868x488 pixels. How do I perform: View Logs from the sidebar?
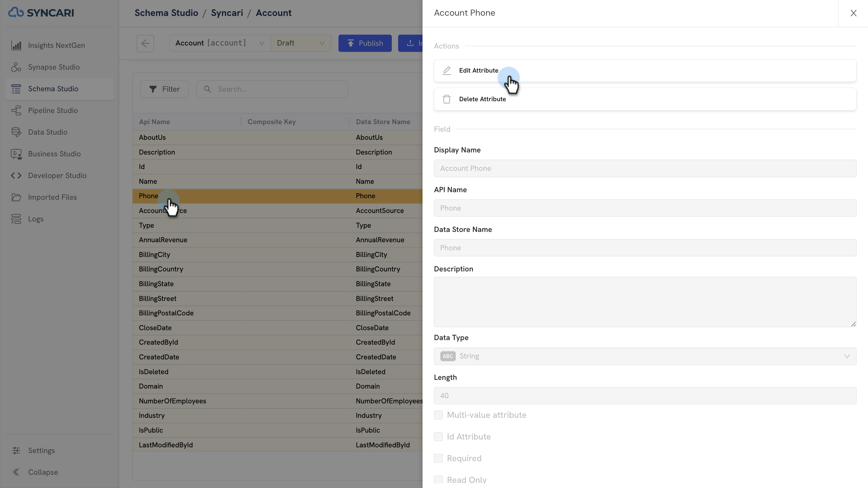click(x=59, y=219)
